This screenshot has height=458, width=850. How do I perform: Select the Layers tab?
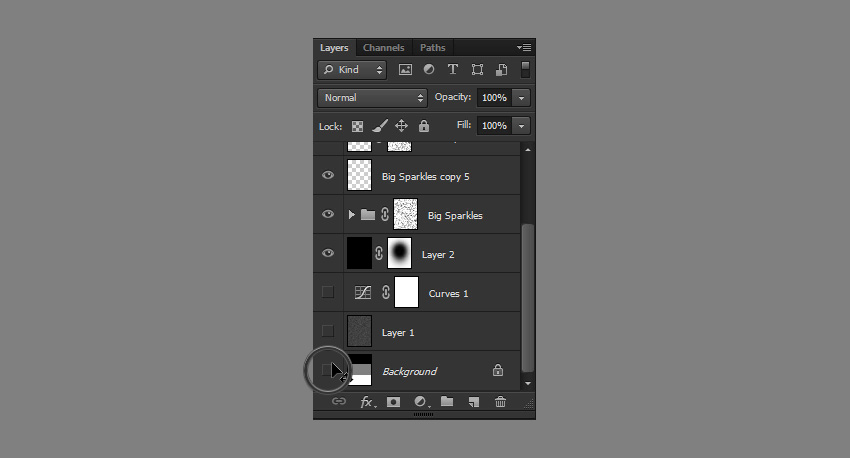pos(334,48)
